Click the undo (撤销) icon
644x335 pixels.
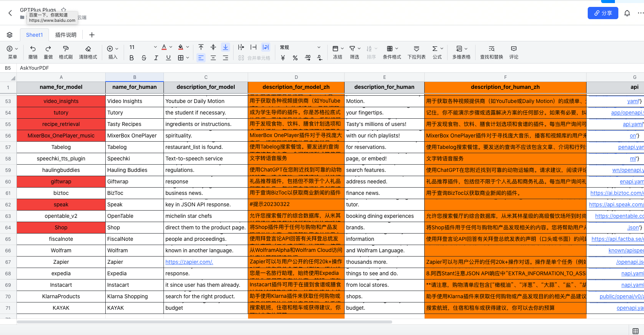coord(33,49)
